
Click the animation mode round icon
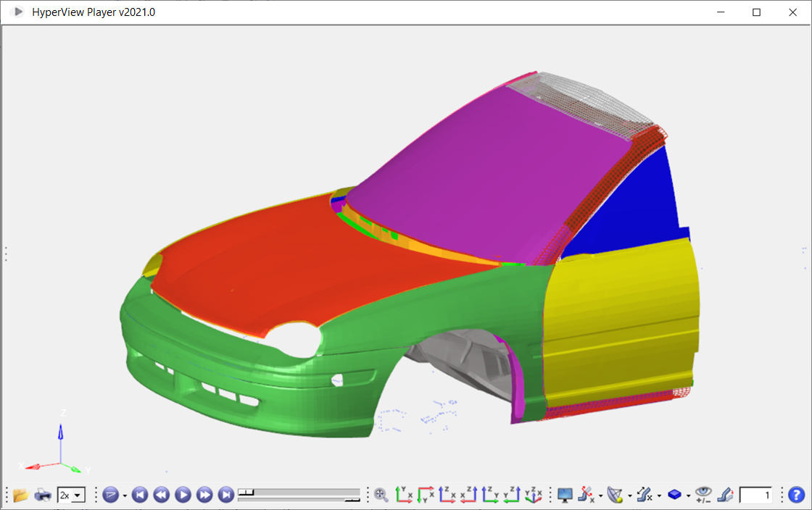110,495
